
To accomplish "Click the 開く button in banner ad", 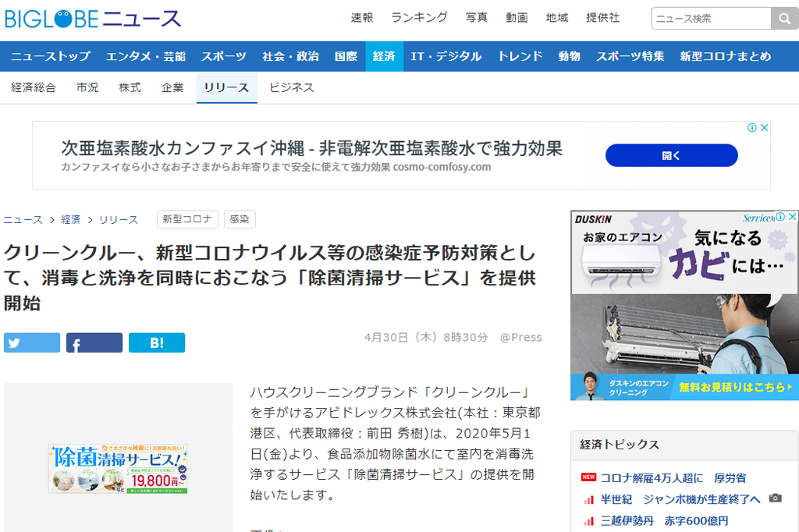I will point(672,155).
